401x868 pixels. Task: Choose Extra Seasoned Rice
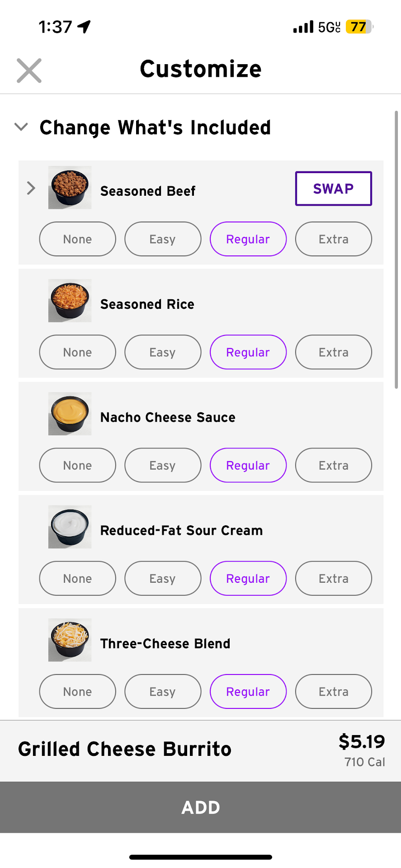333,352
